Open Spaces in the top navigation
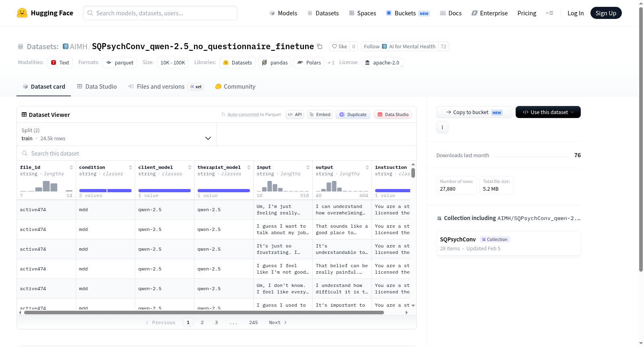Screen dimensions: 644x347 coord(363,13)
